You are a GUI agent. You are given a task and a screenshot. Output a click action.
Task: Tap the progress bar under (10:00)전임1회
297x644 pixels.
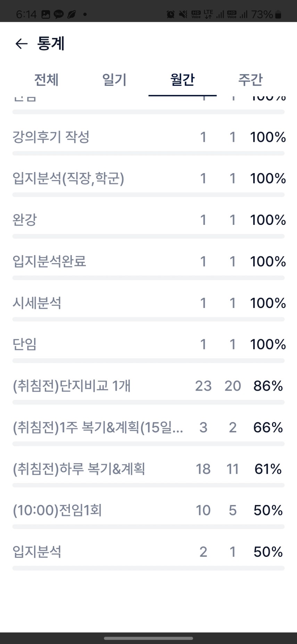point(148,527)
